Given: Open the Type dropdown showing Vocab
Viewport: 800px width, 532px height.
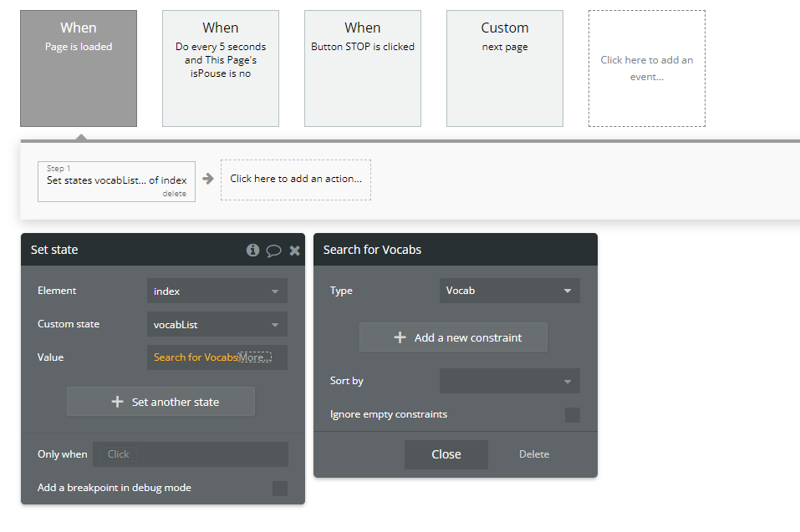Looking at the screenshot, I should [x=510, y=291].
